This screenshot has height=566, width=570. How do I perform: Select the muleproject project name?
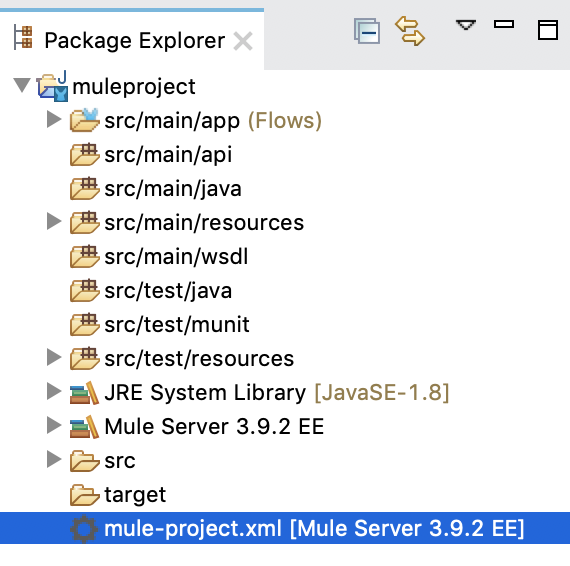point(134,87)
